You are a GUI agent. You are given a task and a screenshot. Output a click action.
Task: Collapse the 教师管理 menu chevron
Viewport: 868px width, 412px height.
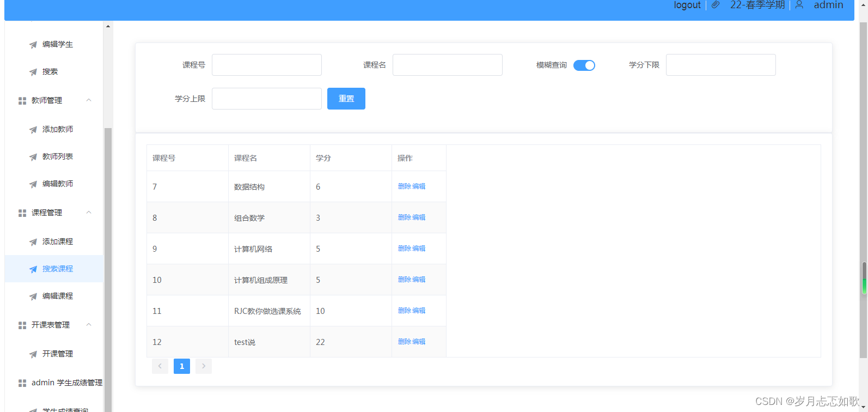(x=89, y=100)
